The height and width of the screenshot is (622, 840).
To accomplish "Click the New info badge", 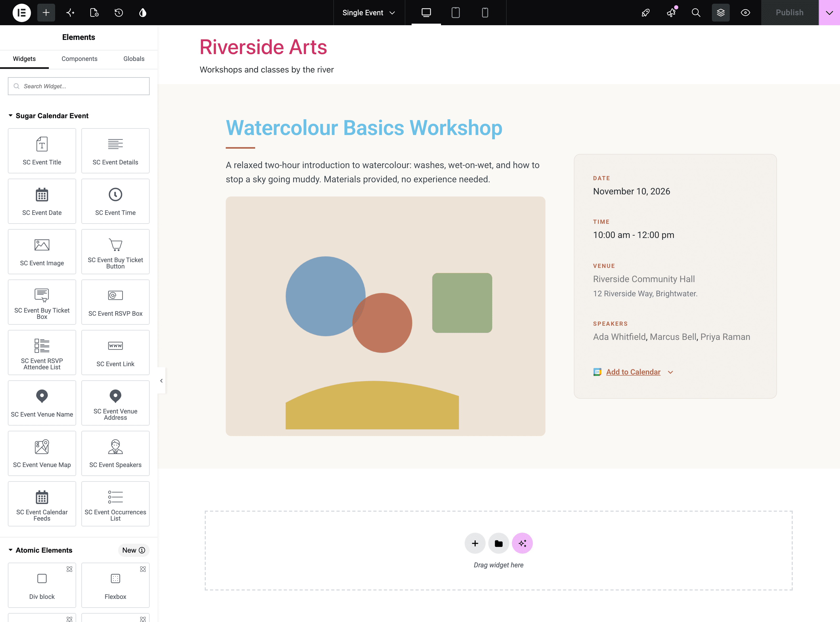I will tap(134, 550).
